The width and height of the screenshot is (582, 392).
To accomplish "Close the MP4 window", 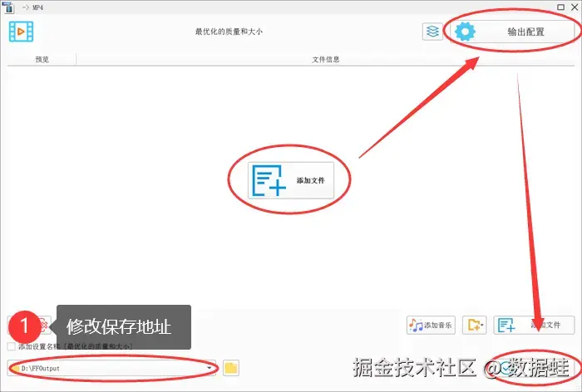I will 575,7.
